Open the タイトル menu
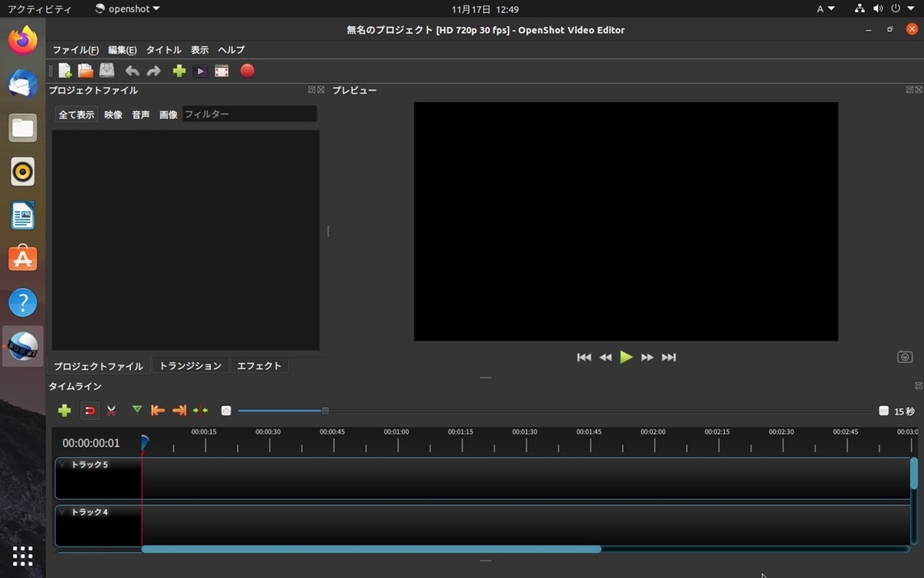924x578 pixels. [x=164, y=50]
